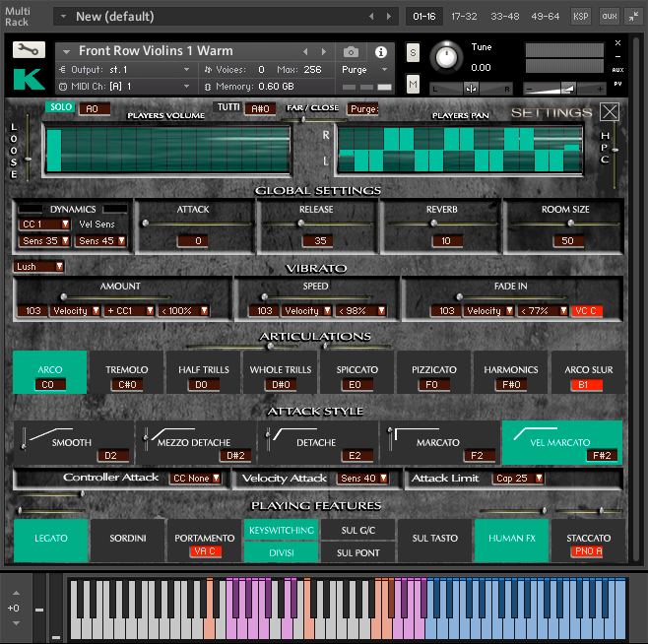The height and width of the screenshot is (644, 648).
Task: Open the Sens 35 dropdown
Action: pos(44,240)
